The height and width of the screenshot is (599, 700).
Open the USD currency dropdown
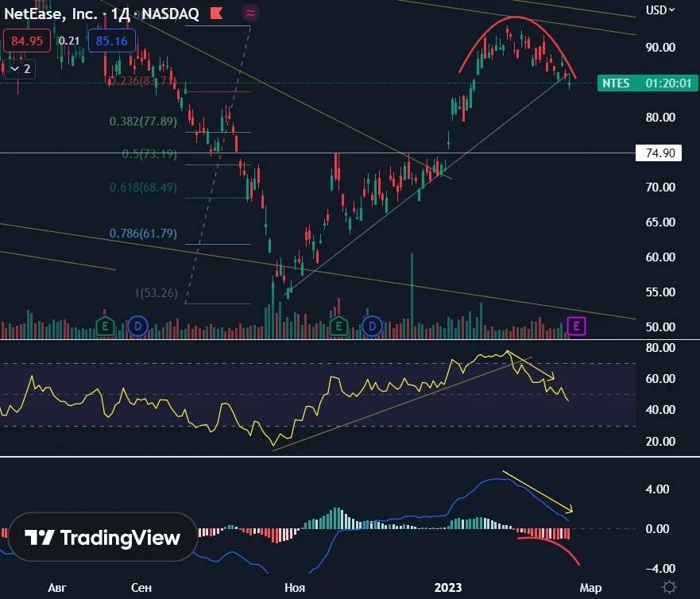(660, 10)
